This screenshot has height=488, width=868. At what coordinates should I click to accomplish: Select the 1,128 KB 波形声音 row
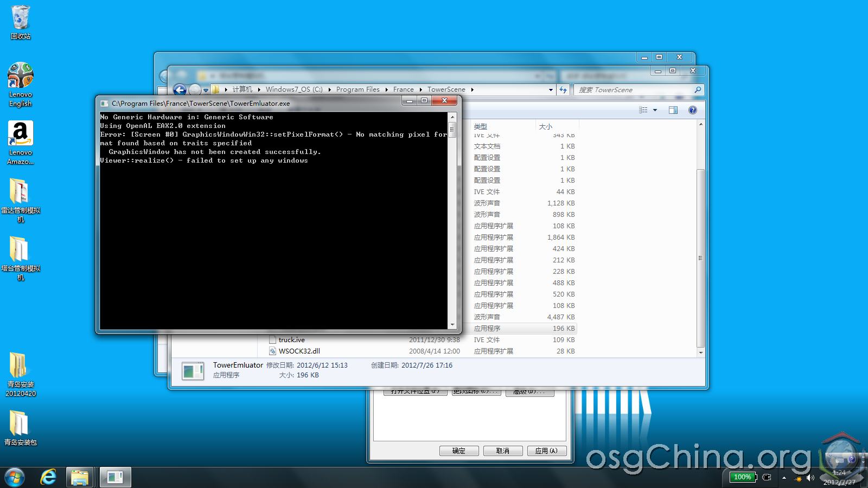pyautogui.click(x=524, y=203)
